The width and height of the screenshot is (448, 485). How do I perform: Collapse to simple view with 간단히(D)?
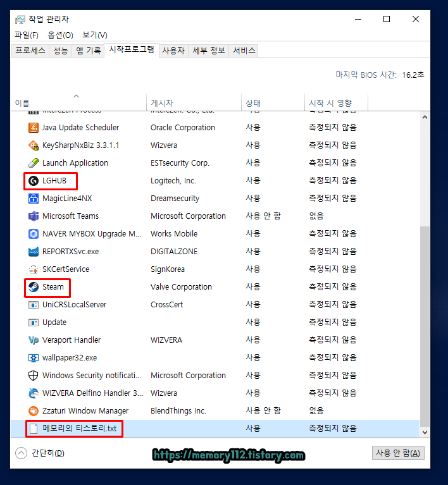[x=40, y=453]
